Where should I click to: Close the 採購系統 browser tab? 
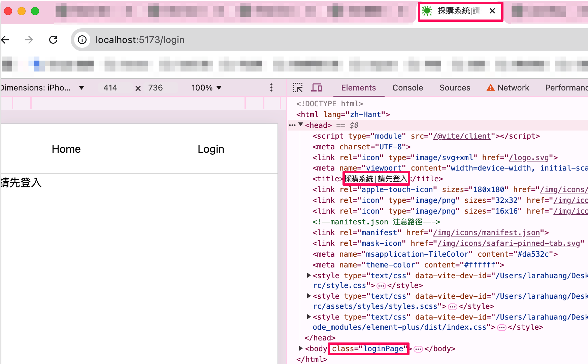492,11
